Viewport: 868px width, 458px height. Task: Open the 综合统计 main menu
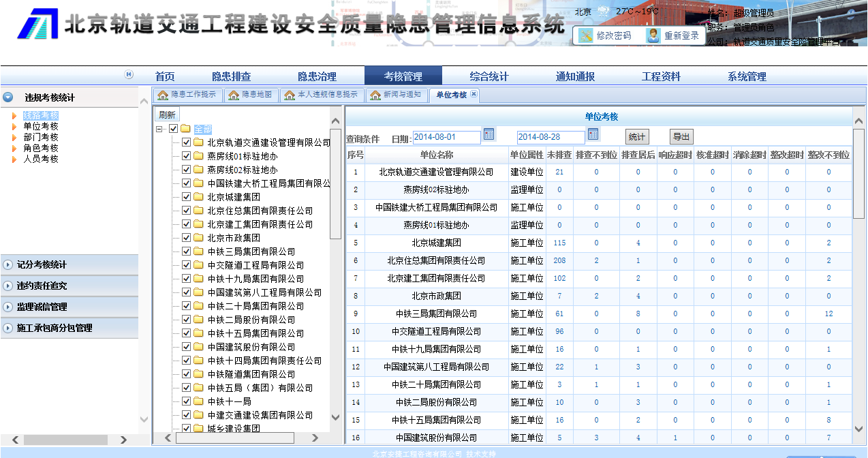pyautogui.click(x=489, y=76)
